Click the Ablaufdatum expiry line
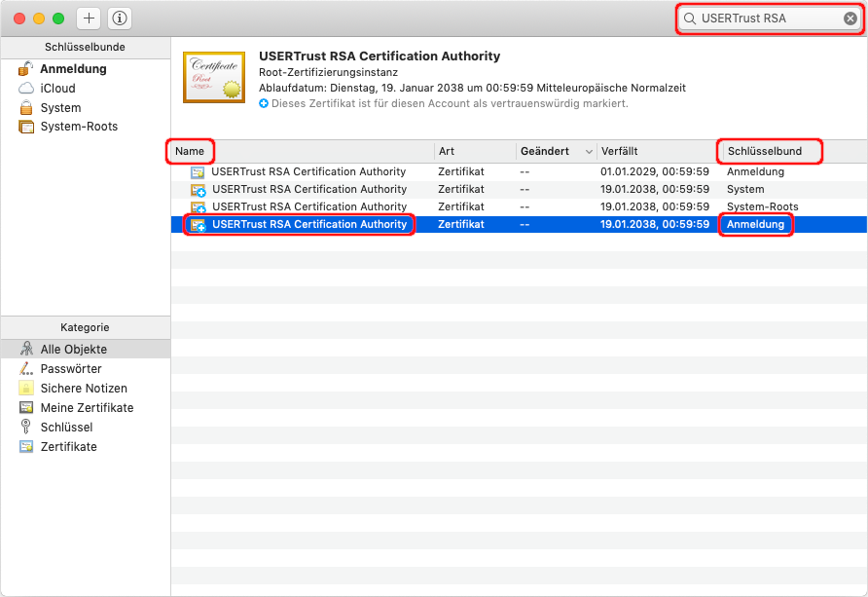 [472, 88]
